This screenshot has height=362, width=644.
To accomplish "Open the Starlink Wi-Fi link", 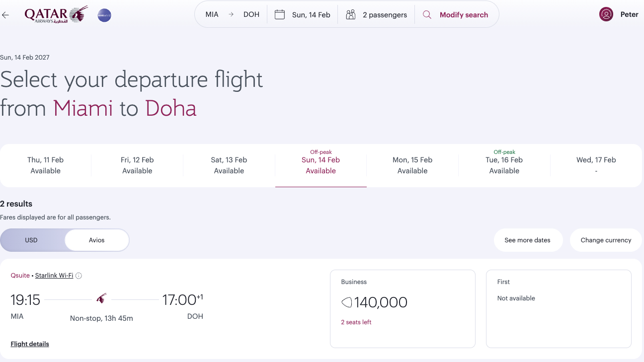I will pos(54,275).
